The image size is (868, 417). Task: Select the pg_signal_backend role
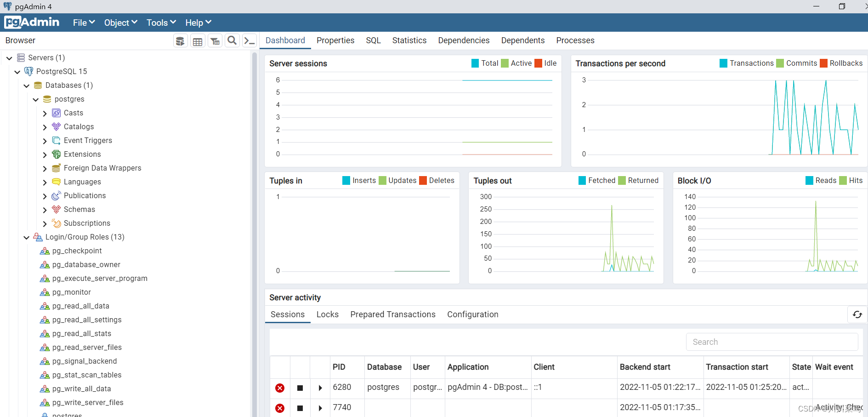pos(85,361)
